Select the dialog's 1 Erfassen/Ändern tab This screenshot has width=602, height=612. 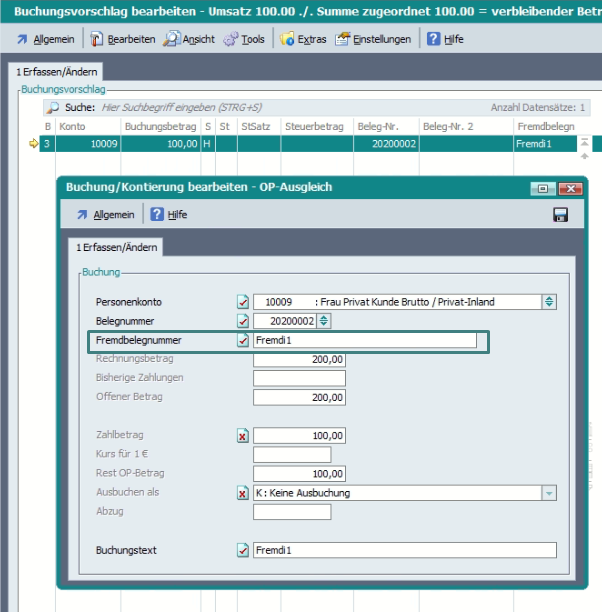(x=115, y=247)
